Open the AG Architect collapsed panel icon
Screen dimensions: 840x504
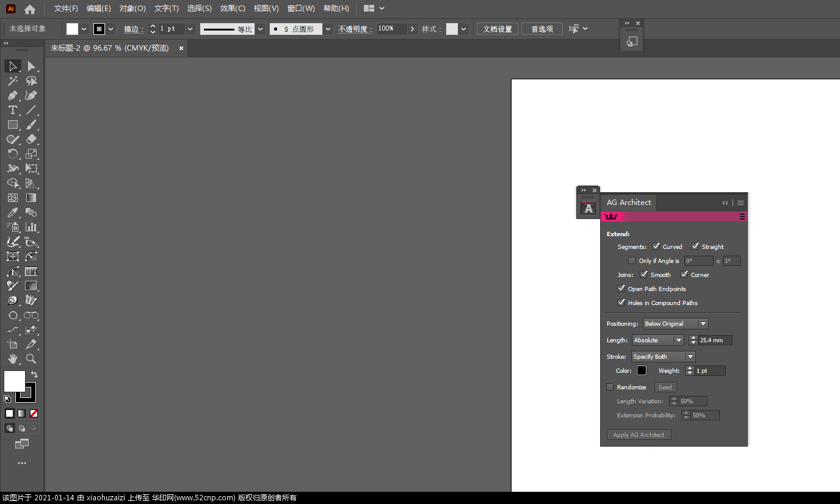pos(588,208)
